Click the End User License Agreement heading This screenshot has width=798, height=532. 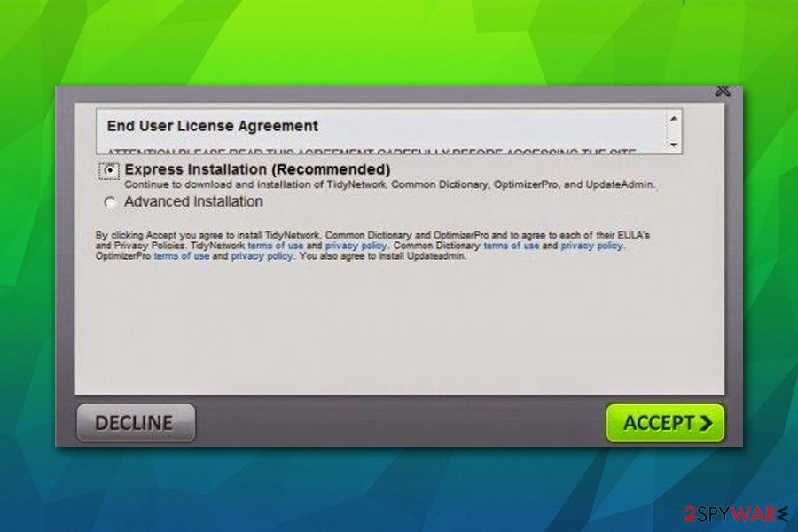[x=212, y=126]
